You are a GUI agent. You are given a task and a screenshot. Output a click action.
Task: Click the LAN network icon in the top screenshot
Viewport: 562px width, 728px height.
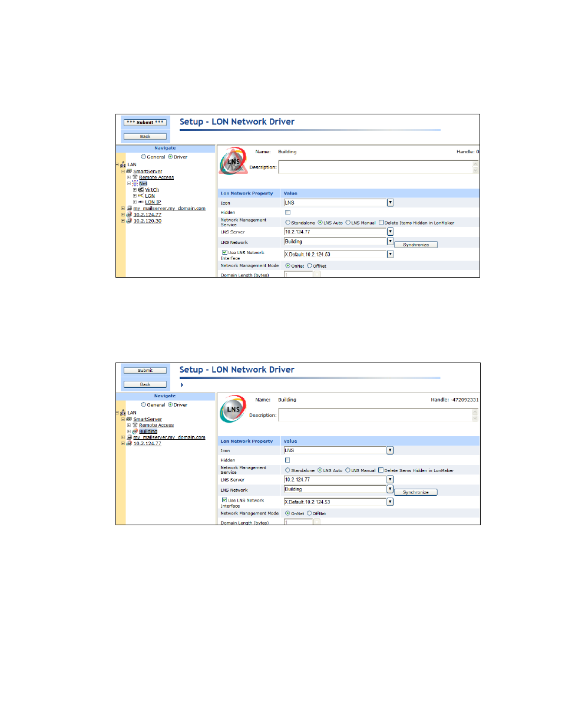[x=123, y=165]
